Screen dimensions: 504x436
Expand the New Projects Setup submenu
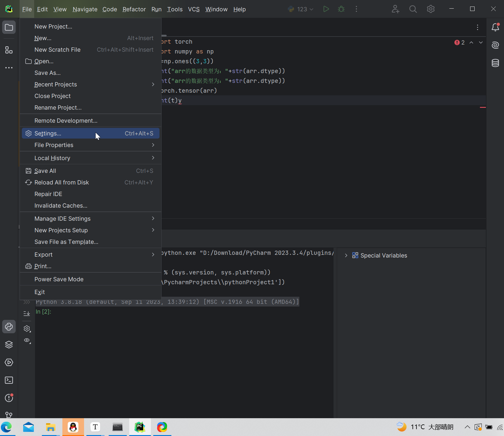(x=91, y=230)
